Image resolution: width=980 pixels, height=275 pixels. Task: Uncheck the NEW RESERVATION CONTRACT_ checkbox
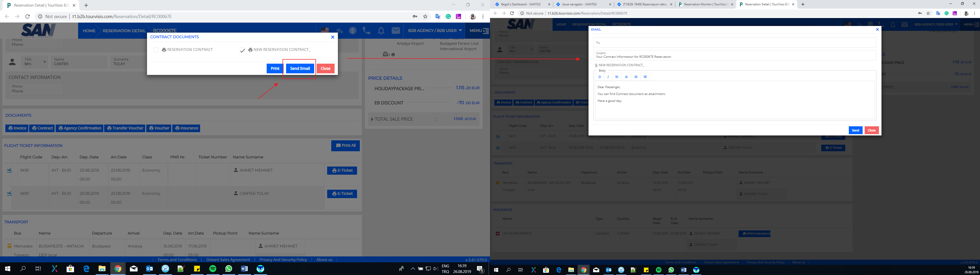242,50
